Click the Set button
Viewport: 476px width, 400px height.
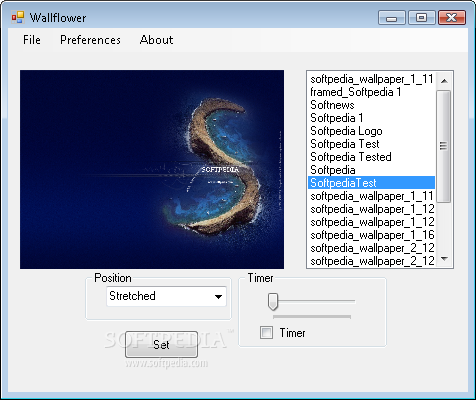(161, 344)
